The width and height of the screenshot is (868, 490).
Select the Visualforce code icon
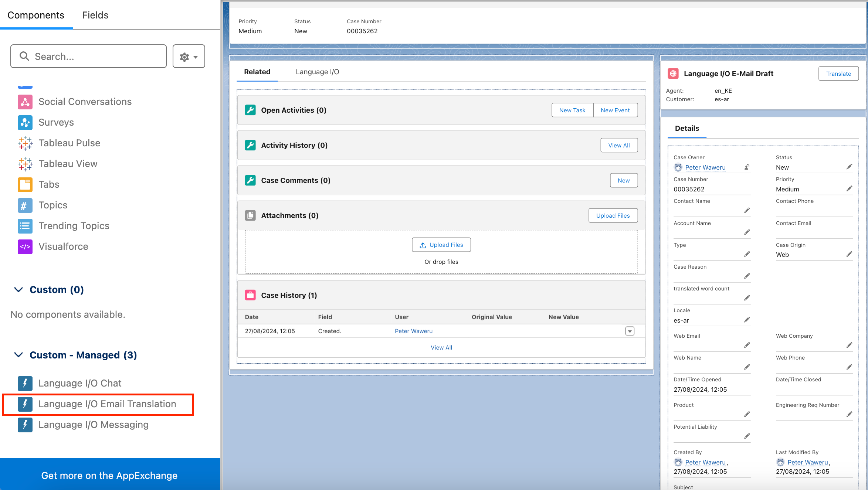(25, 246)
